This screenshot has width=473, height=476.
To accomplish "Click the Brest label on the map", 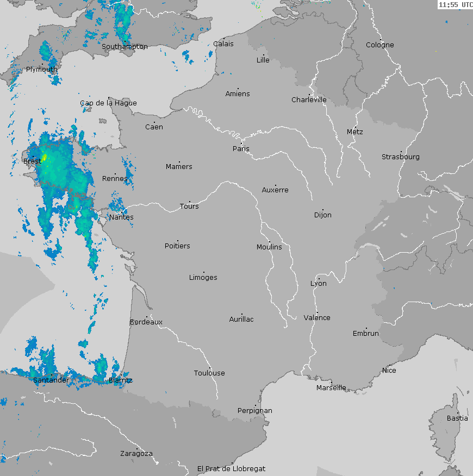I will point(32,161).
